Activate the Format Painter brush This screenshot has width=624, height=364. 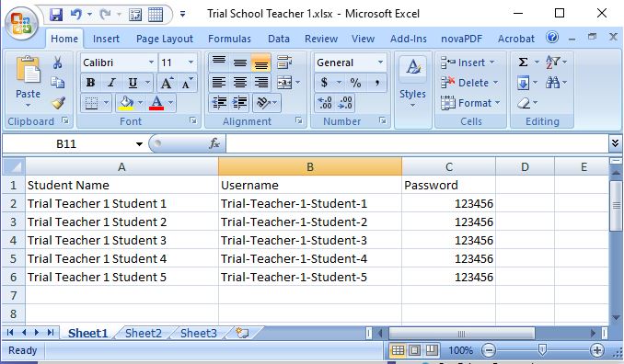coord(58,103)
